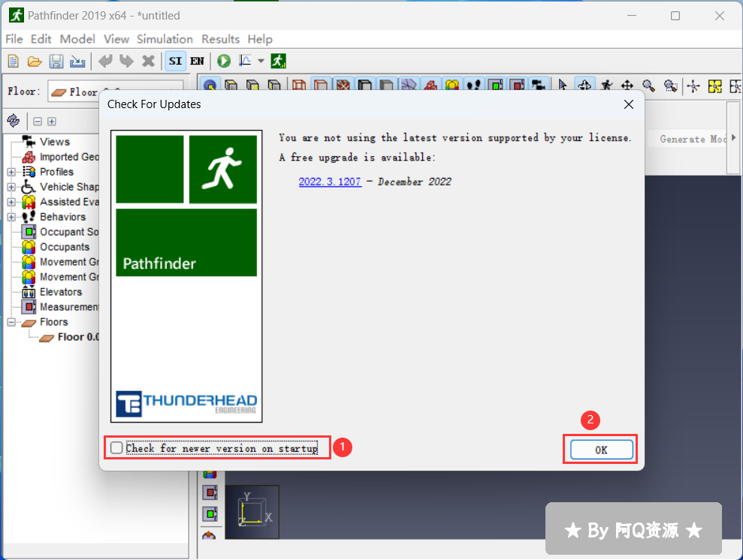This screenshot has height=560, width=743.
Task: Select the roam walking-figure view tool
Action: pos(606,86)
